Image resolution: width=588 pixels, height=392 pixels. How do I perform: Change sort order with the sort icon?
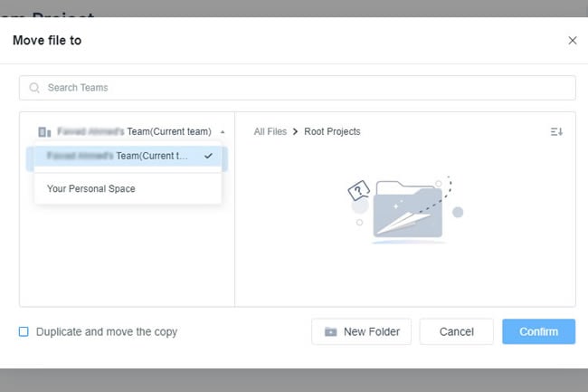tap(556, 131)
